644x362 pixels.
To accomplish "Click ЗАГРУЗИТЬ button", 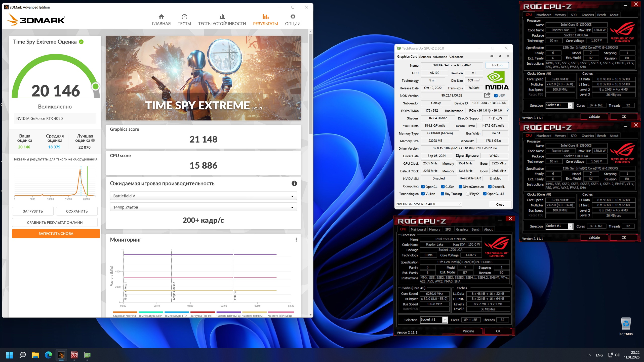I will point(33,211).
